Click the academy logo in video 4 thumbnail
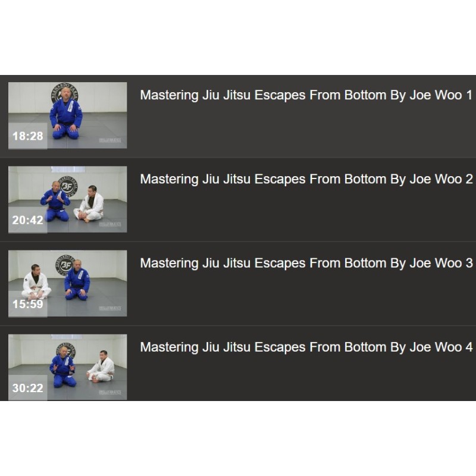The width and height of the screenshot is (476, 476). (x=66, y=352)
